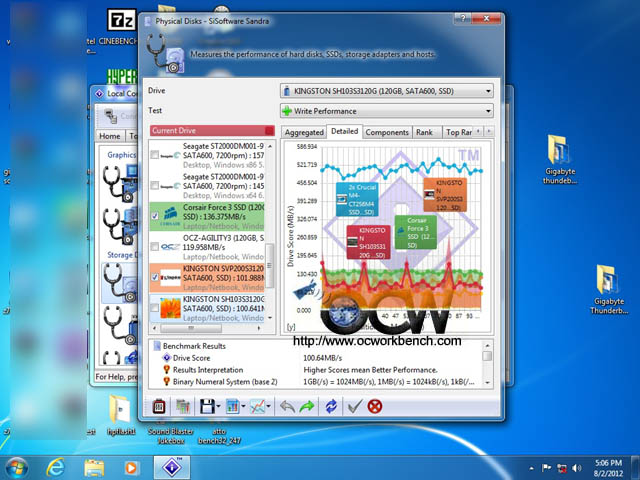Switch to the Top Rank tab
640x480 pixels.
pyautogui.click(x=458, y=133)
